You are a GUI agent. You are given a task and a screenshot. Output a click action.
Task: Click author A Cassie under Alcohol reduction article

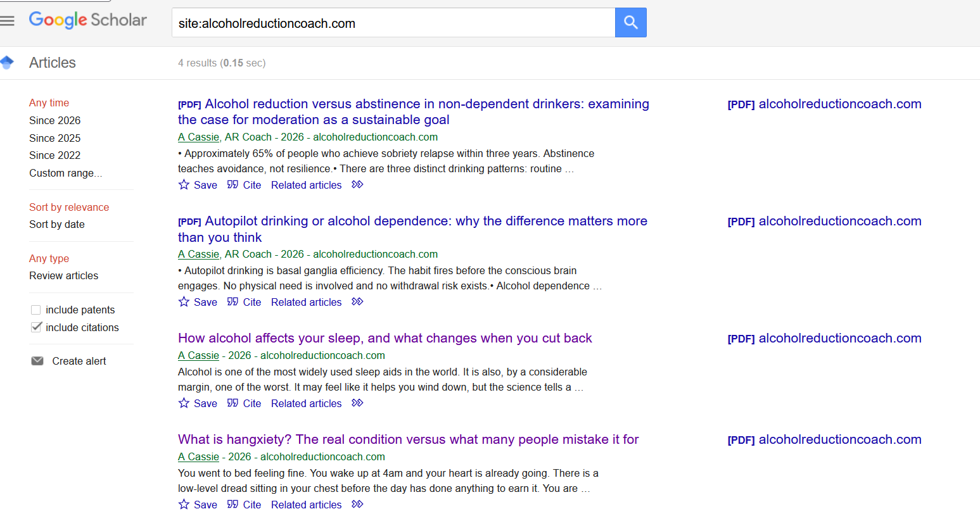click(x=198, y=137)
